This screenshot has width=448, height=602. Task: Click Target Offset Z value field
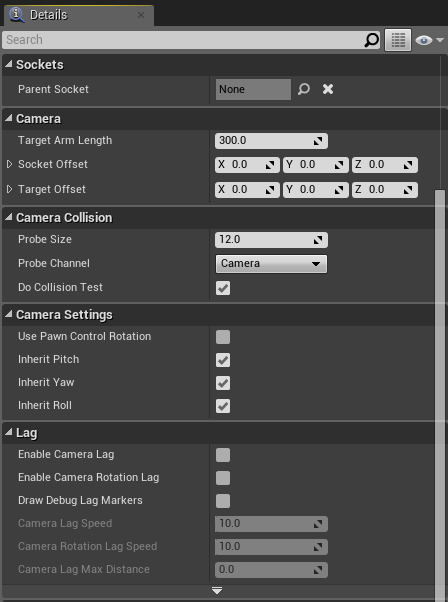385,190
